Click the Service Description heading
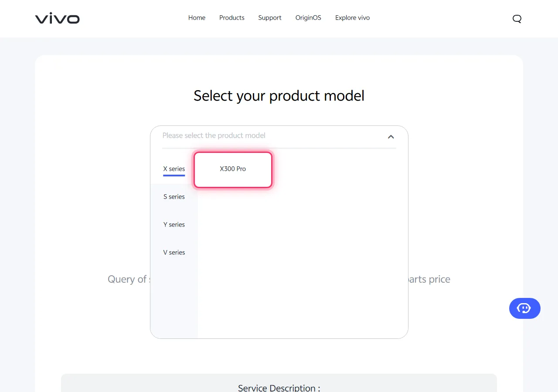Screen dimensions: 558x392 click(279, 388)
